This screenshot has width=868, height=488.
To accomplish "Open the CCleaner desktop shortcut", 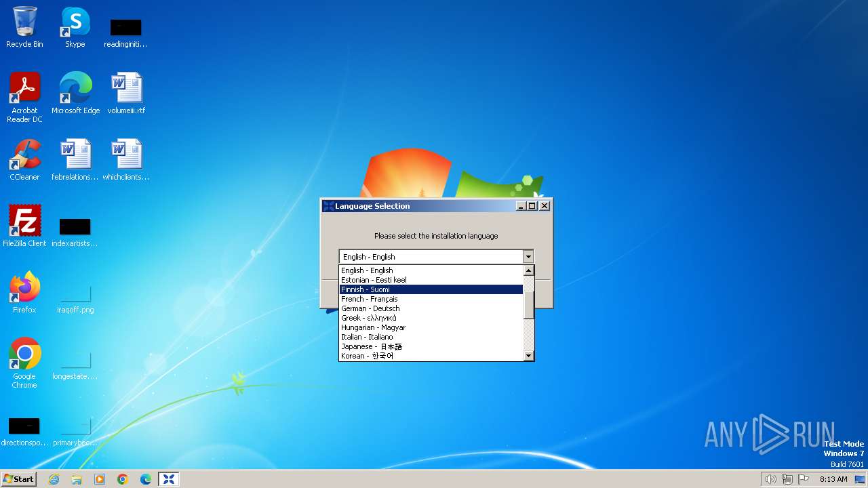I will click(24, 159).
